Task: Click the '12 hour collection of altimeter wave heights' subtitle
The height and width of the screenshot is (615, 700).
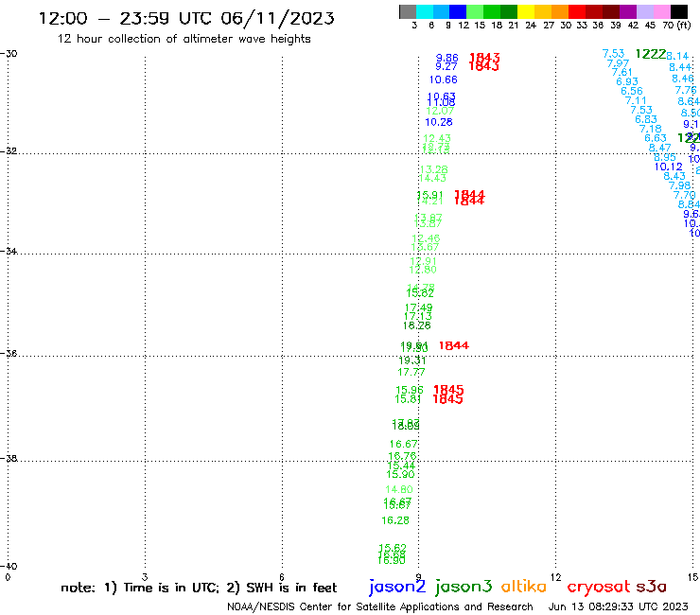Action: click(184, 39)
